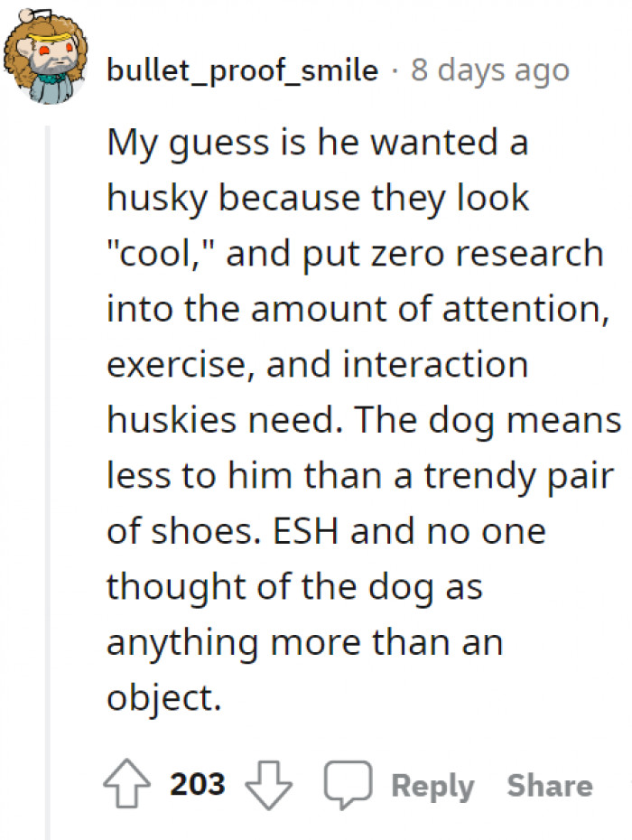Click the final word "object."
Screen dimensions: 632x840
(163, 698)
